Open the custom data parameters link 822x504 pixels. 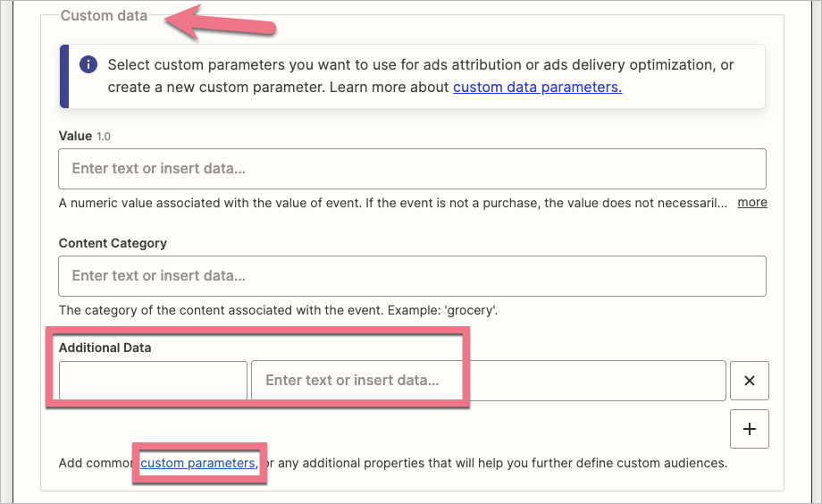tap(537, 88)
